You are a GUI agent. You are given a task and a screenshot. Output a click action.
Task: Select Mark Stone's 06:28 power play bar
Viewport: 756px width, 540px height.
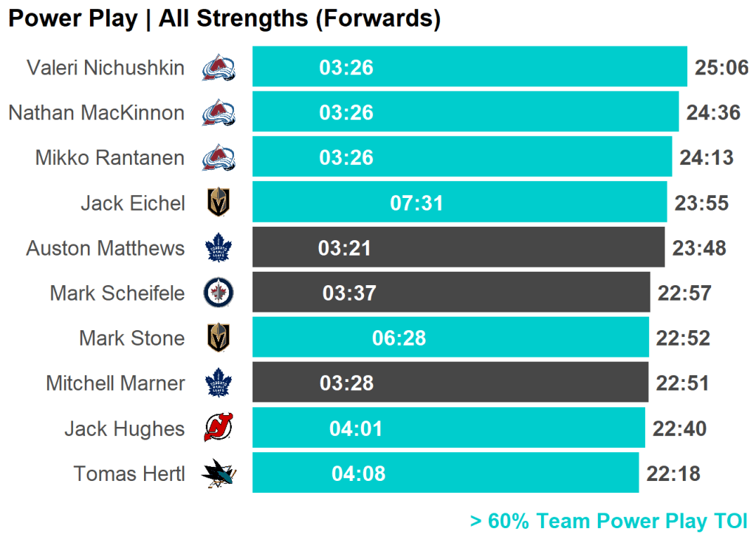pos(450,338)
